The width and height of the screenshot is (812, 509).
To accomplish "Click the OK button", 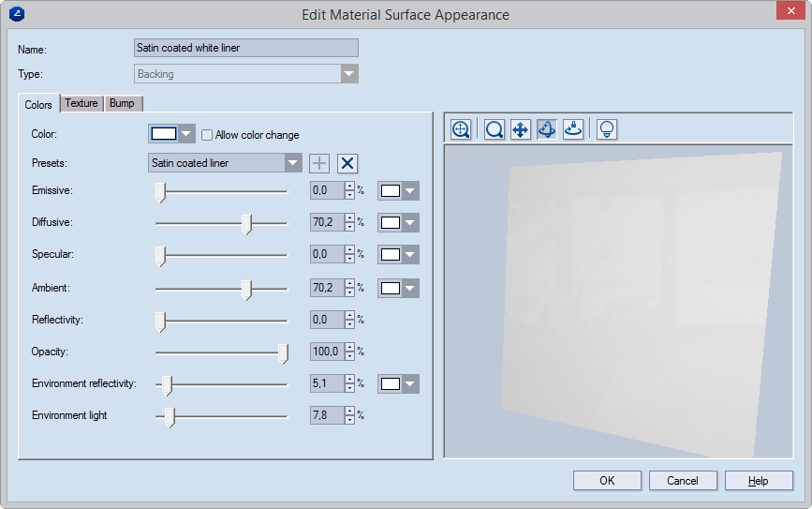I will pos(607,481).
